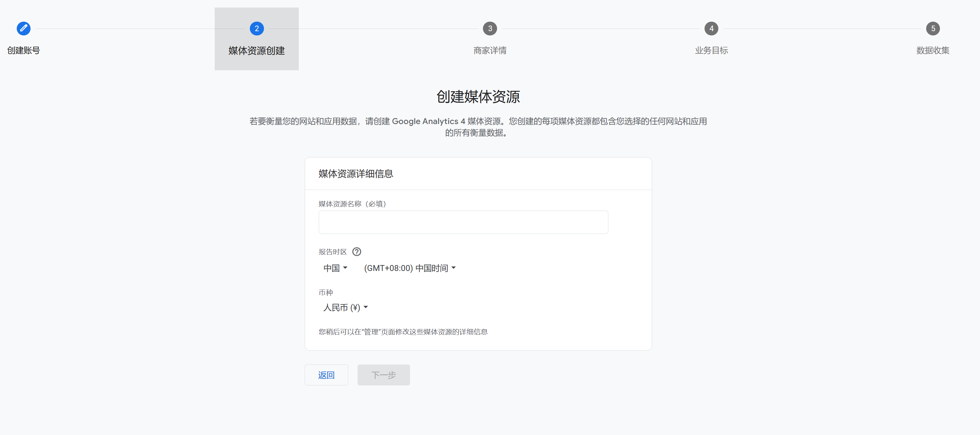The width and height of the screenshot is (980, 435).
Task: Select the 业务目标 step label
Action: (x=711, y=50)
